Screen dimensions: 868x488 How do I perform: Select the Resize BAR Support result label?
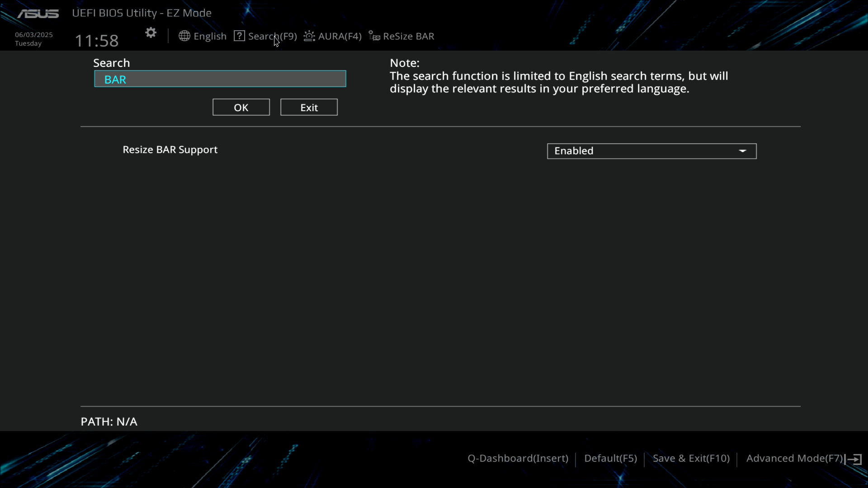[x=170, y=150]
